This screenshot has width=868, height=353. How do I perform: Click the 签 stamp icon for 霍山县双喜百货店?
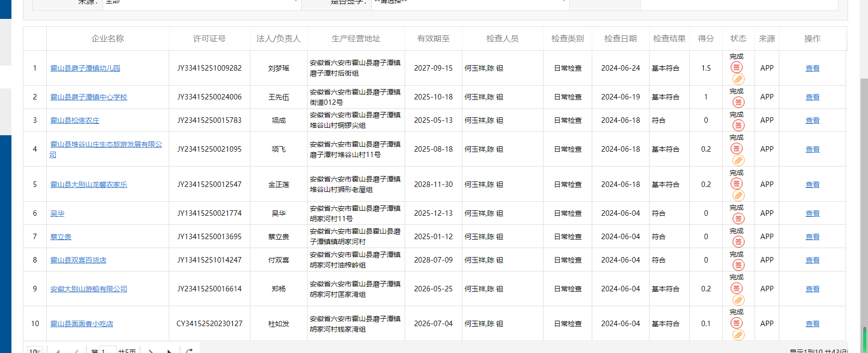pyautogui.click(x=738, y=265)
